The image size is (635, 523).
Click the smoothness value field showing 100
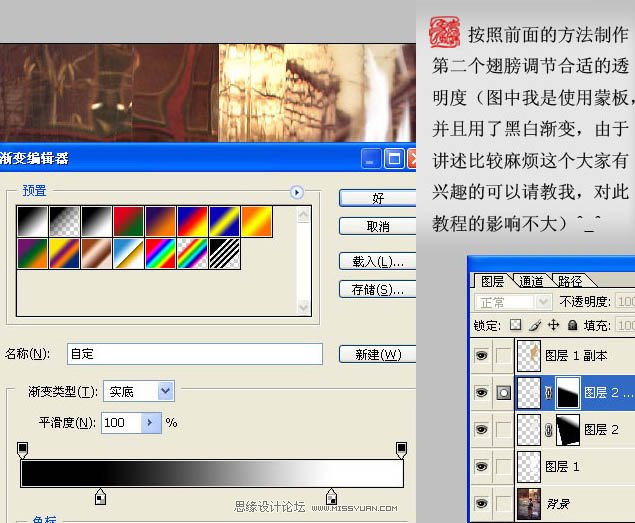(x=121, y=423)
